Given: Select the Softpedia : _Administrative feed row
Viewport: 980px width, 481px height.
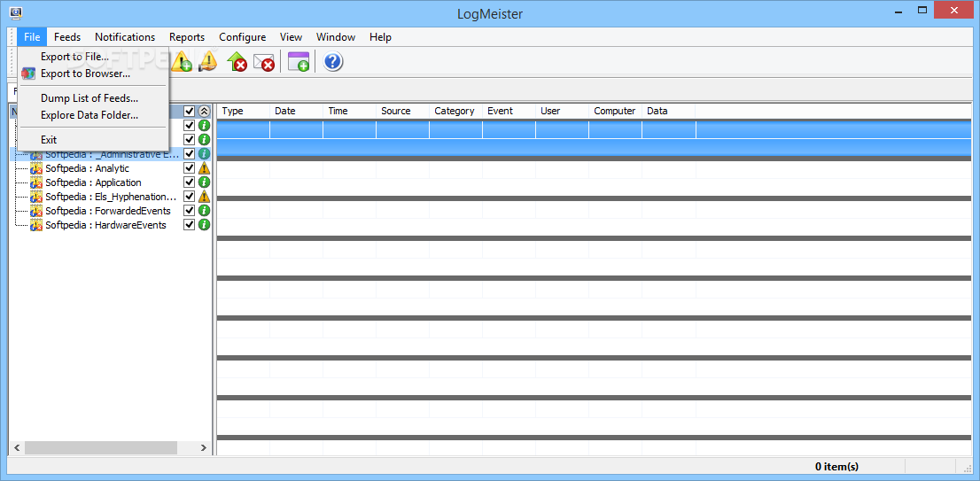Looking at the screenshot, I should pyautogui.click(x=110, y=153).
